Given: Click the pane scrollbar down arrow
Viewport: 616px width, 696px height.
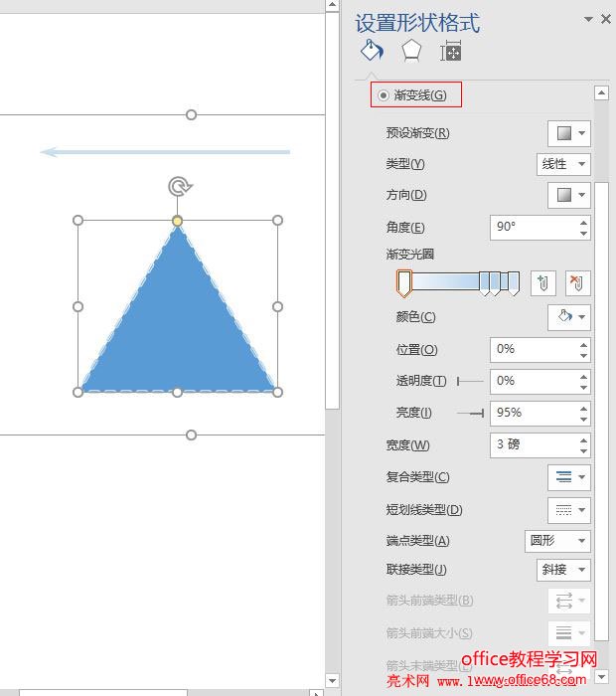Looking at the screenshot, I should click(601, 677).
